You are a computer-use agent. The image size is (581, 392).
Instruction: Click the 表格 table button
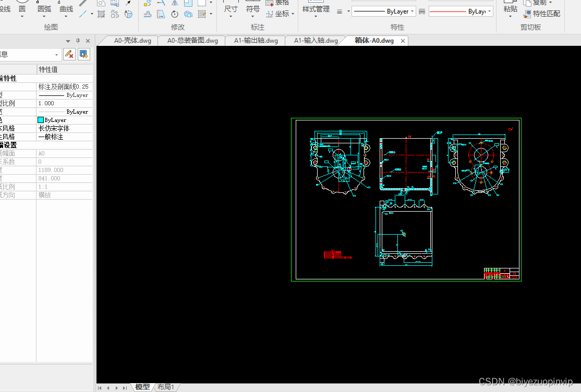[x=277, y=3]
